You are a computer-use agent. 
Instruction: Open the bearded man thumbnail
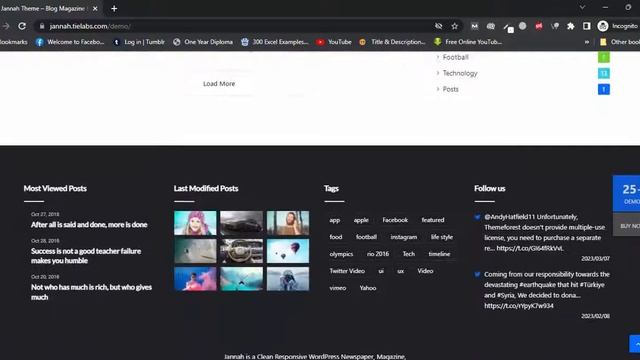pyautogui.click(x=288, y=223)
